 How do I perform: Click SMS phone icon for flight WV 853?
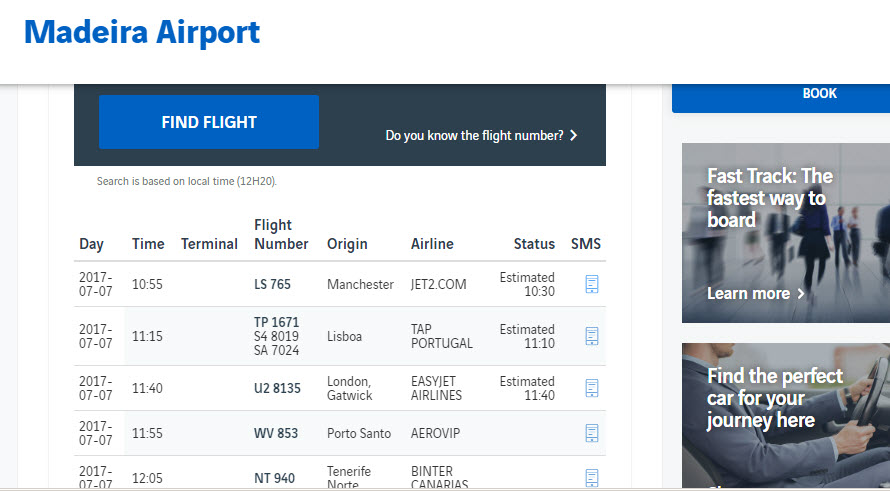pyautogui.click(x=592, y=433)
